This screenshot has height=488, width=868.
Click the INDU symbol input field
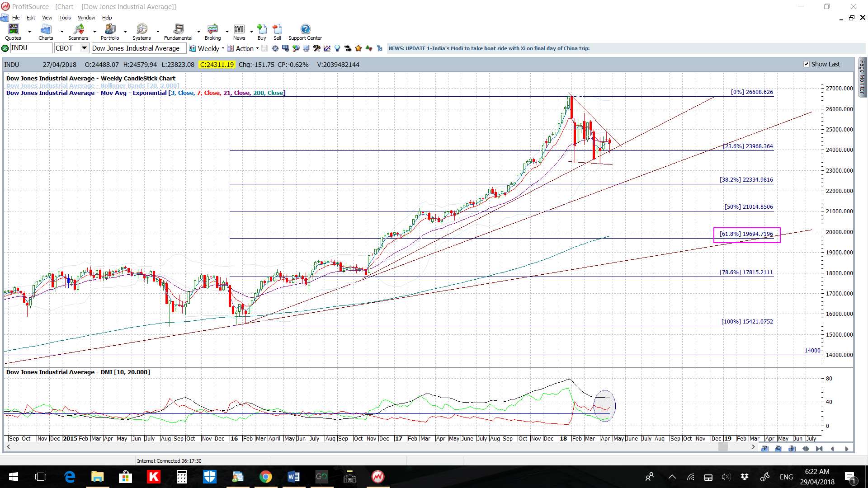31,48
